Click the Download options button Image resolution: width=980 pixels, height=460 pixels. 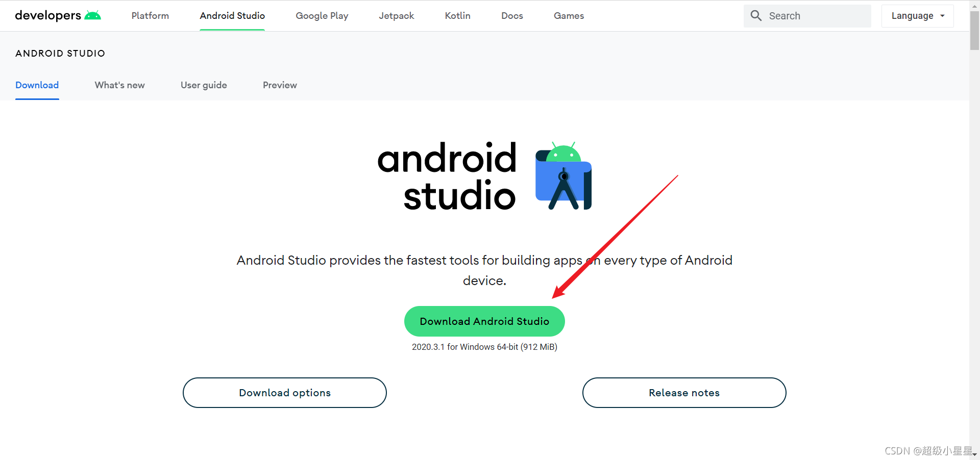(x=285, y=393)
